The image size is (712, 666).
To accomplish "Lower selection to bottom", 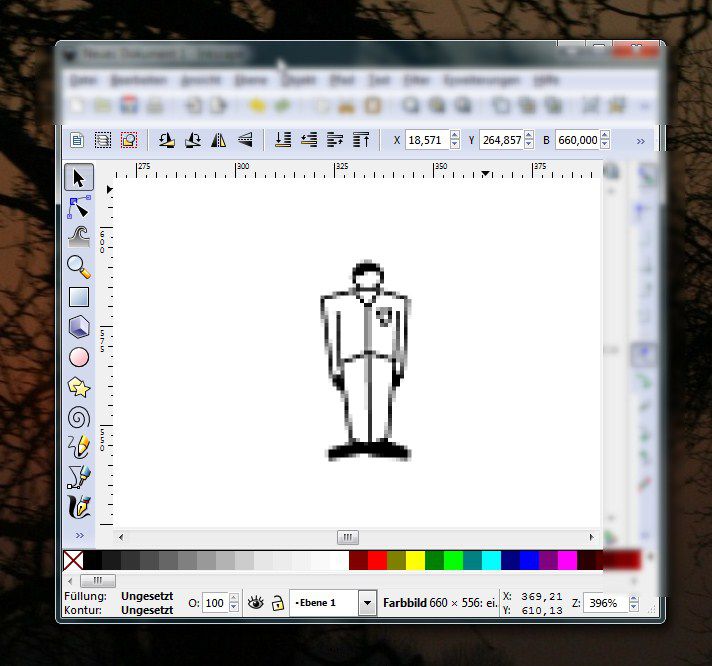I will coord(283,140).
